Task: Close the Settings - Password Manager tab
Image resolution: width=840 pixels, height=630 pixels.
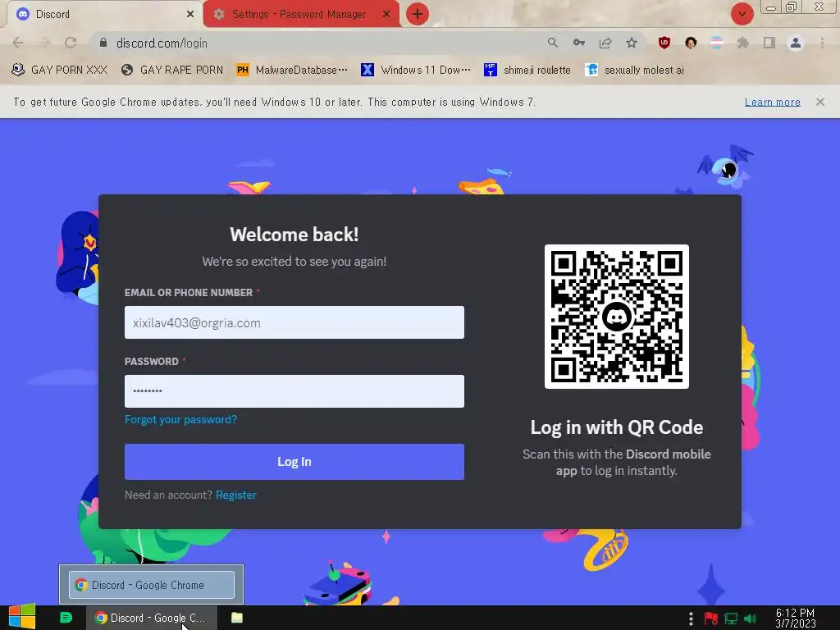Action: tap(386, 15)
